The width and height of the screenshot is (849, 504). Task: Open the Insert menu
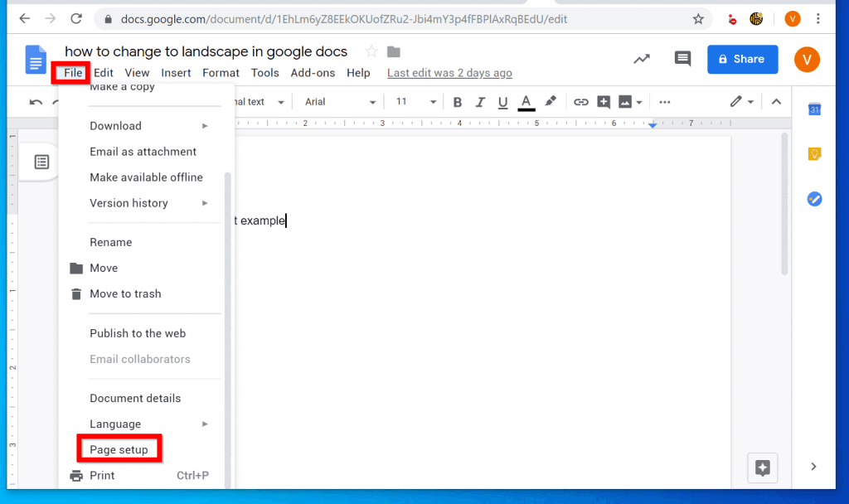tap(176, 73)
